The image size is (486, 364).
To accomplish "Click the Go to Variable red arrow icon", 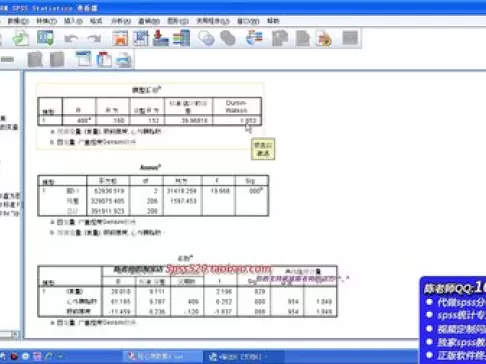I will tap(160, 38).
